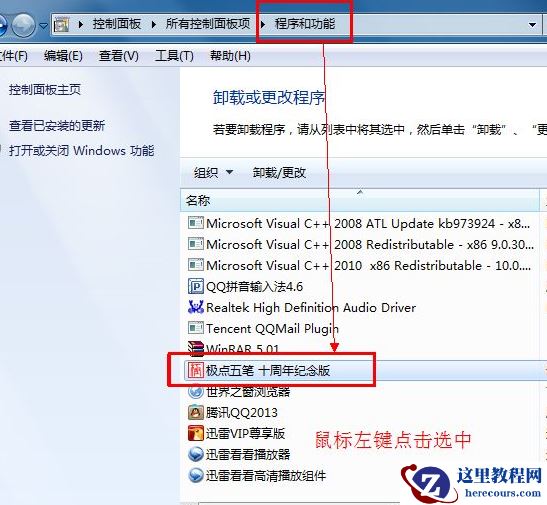Click the 极点五笔 十周年纪念版 icon
547x505 pixels.
tap(196, 370)
